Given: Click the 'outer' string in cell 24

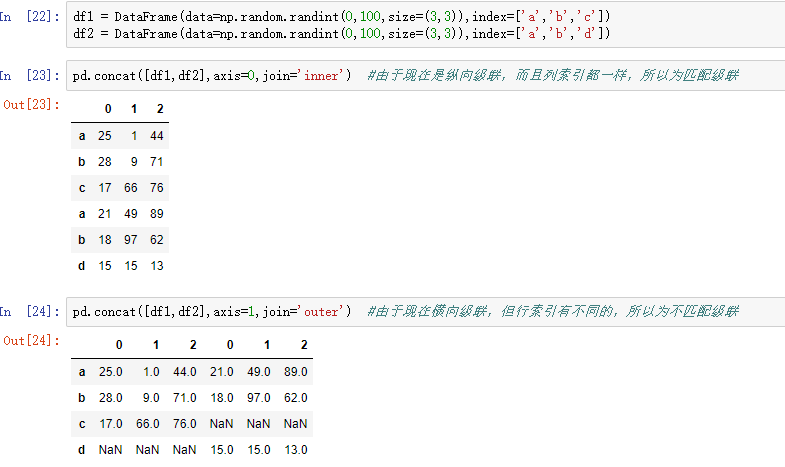Looking at the screenshot, I should [320, 312].
